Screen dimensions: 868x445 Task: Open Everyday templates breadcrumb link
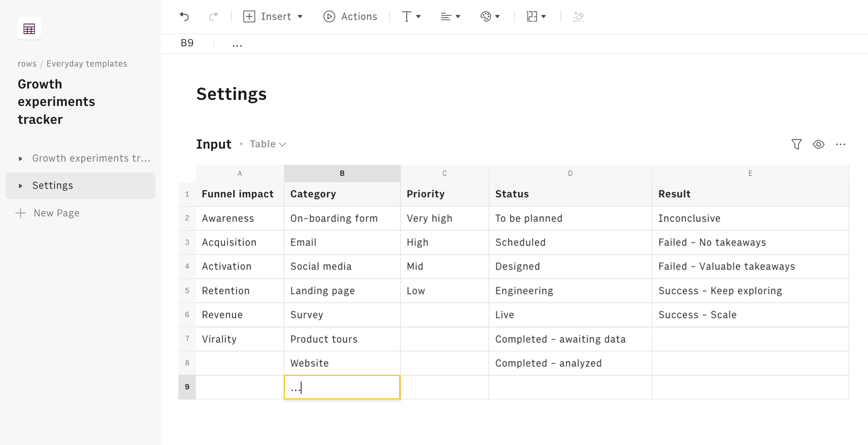tap(87, 64)
